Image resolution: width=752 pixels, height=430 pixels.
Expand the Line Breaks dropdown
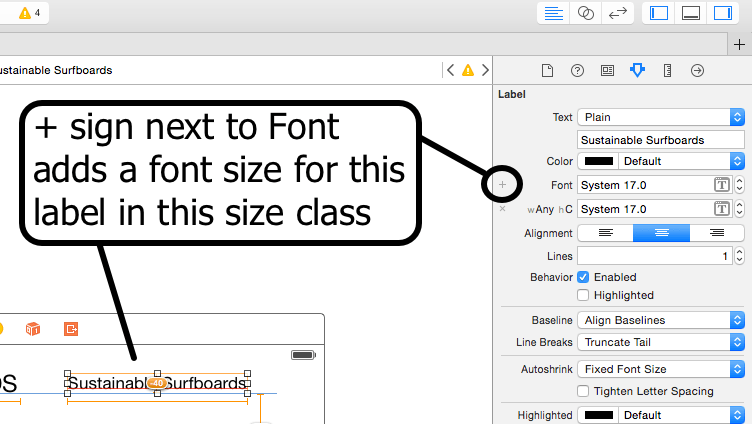click(x=661, y=342)
